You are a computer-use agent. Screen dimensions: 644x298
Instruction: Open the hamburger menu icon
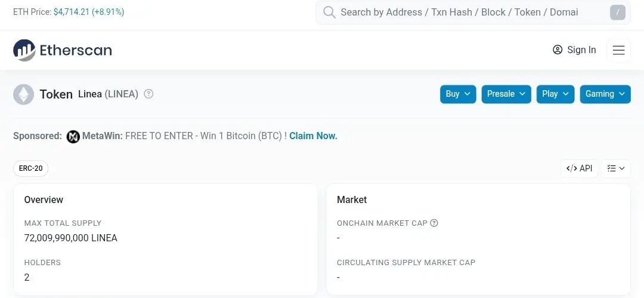coord(618,50)
